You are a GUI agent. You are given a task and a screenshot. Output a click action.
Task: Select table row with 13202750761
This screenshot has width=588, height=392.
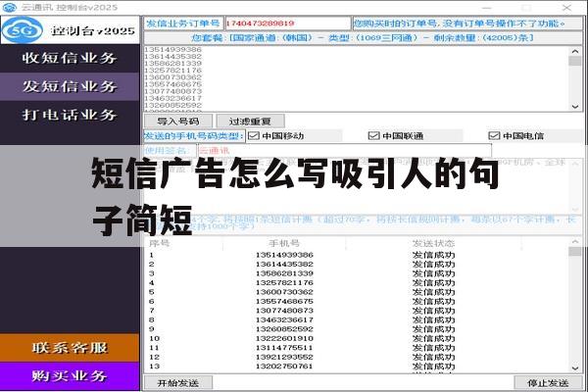pyautogui.click(x=357, y=367)
